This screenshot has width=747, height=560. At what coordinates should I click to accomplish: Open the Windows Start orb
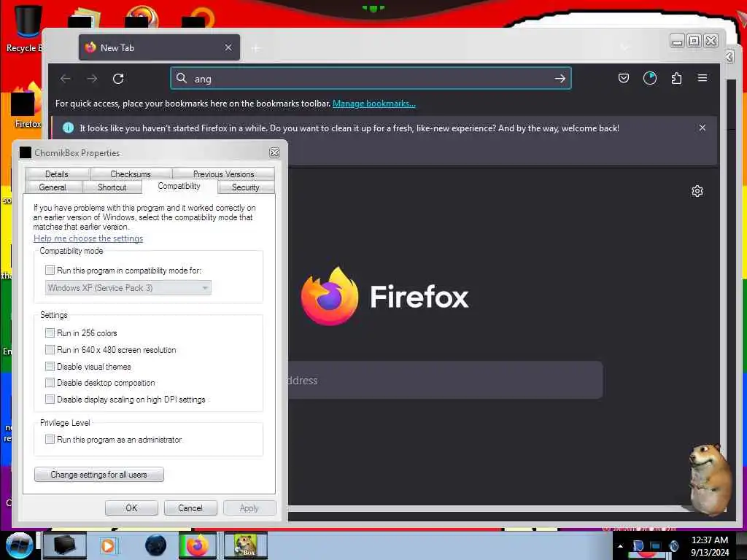(x=19, y=545)
